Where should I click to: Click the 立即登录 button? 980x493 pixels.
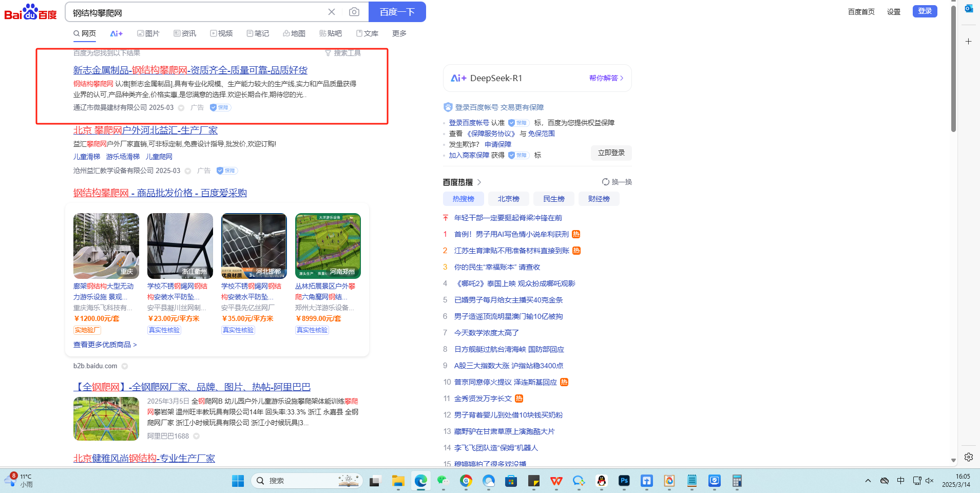coord(611,153)
